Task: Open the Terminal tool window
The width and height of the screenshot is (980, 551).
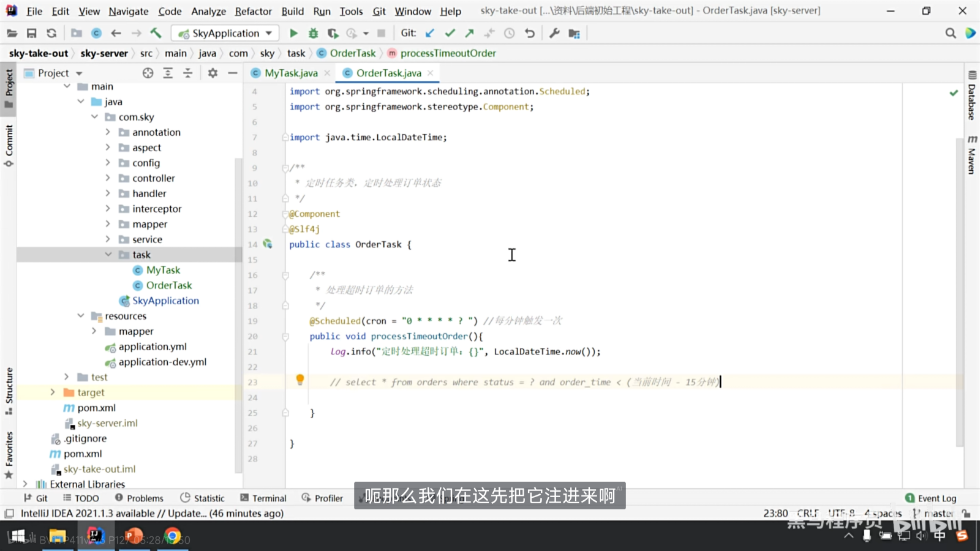Action: click(263, 498)
